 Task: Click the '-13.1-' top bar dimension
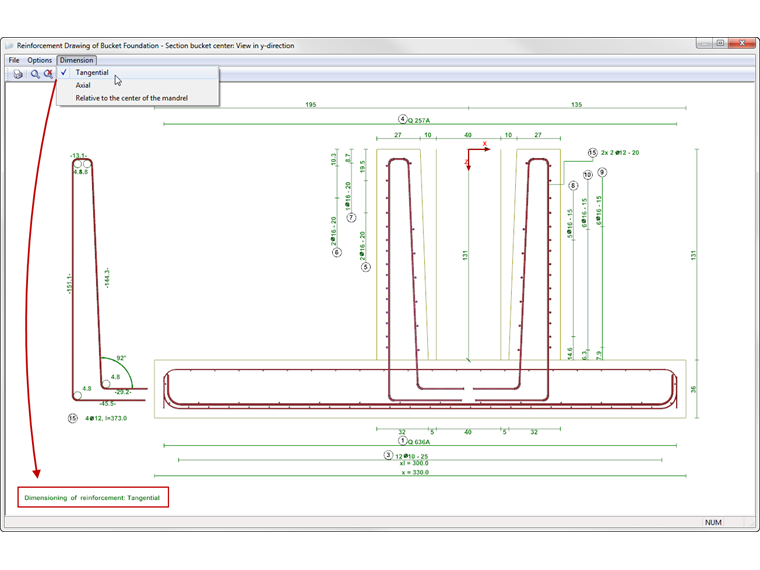pyautogui.click(x=79, y=156)
